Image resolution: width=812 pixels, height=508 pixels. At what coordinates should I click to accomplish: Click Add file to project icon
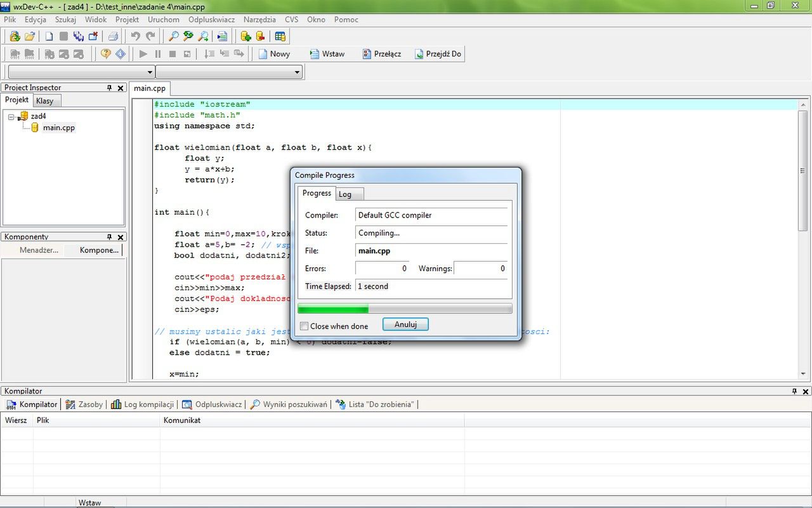(246, 36)
